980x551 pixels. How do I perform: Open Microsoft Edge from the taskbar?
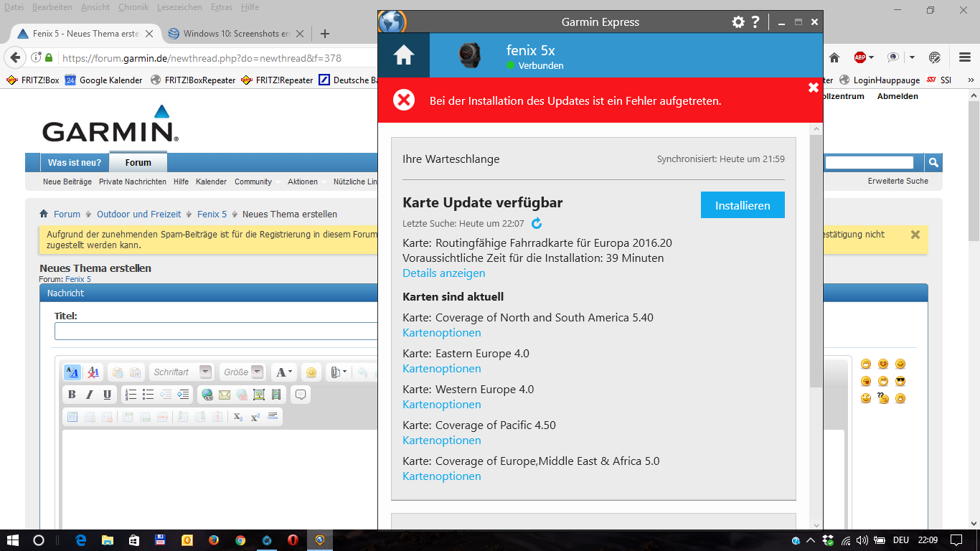(81, 540)
